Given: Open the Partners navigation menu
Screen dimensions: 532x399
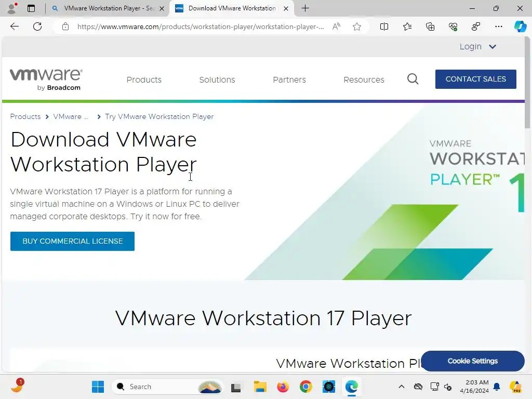Looking at the screenshot, I should pos(289,79).
